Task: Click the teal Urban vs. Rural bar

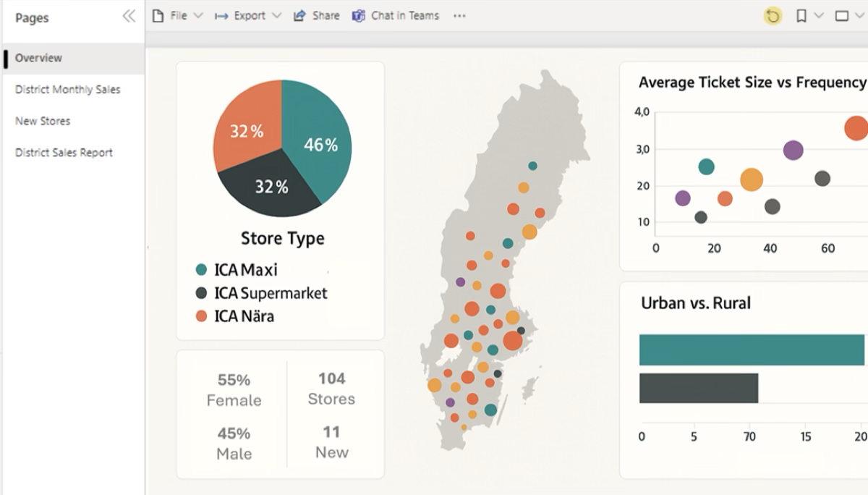Action: coord(752,350)
